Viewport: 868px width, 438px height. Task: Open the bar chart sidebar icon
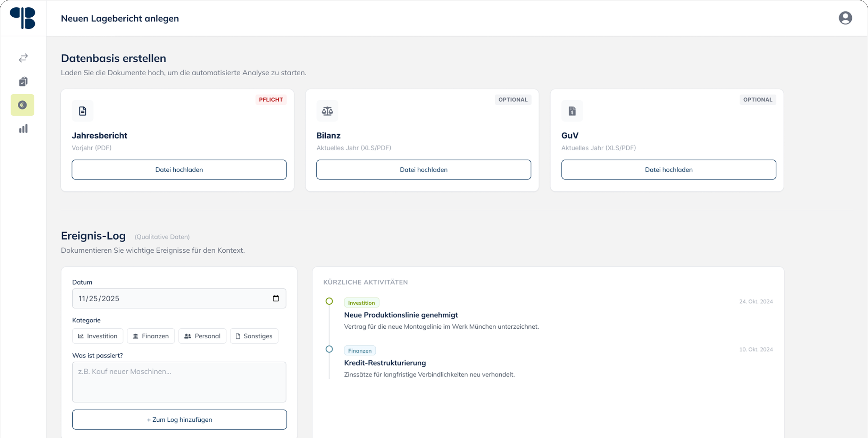point(23,129)
